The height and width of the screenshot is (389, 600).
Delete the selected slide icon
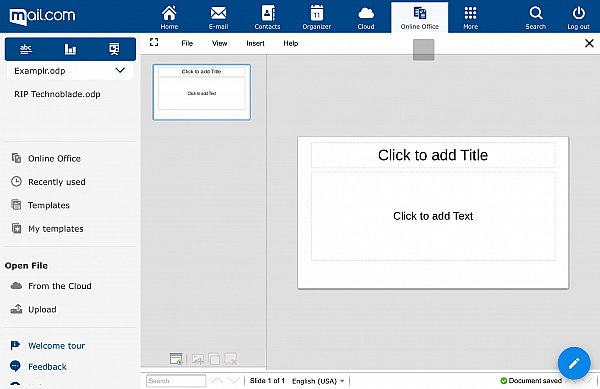click(x=231, y=359)
